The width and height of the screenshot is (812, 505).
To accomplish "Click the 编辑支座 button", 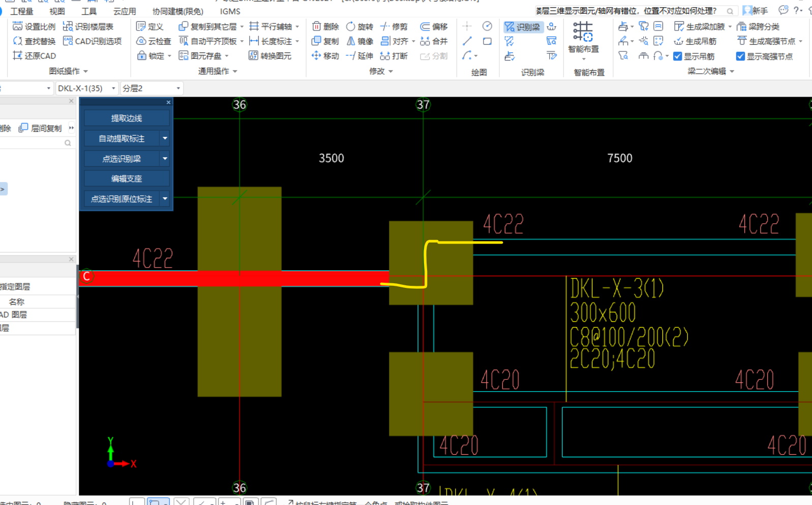I will pyautogui.click(x=127, y=179).
